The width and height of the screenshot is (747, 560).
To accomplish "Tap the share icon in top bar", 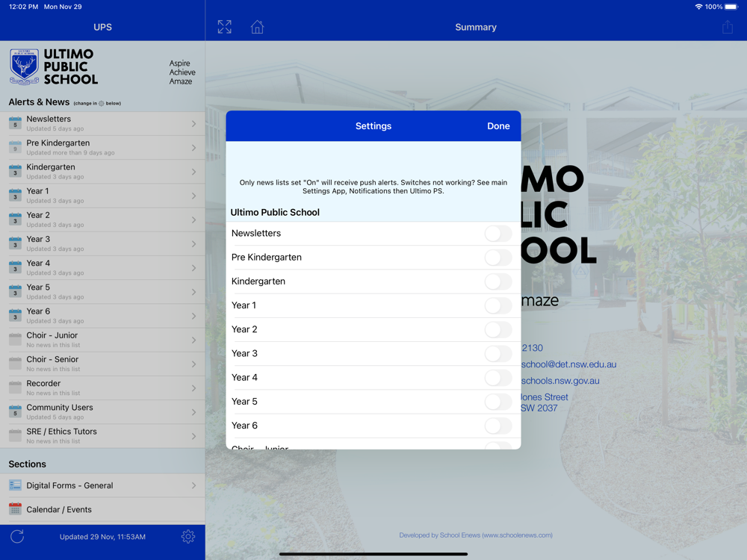I will click(x=728, y=27).
